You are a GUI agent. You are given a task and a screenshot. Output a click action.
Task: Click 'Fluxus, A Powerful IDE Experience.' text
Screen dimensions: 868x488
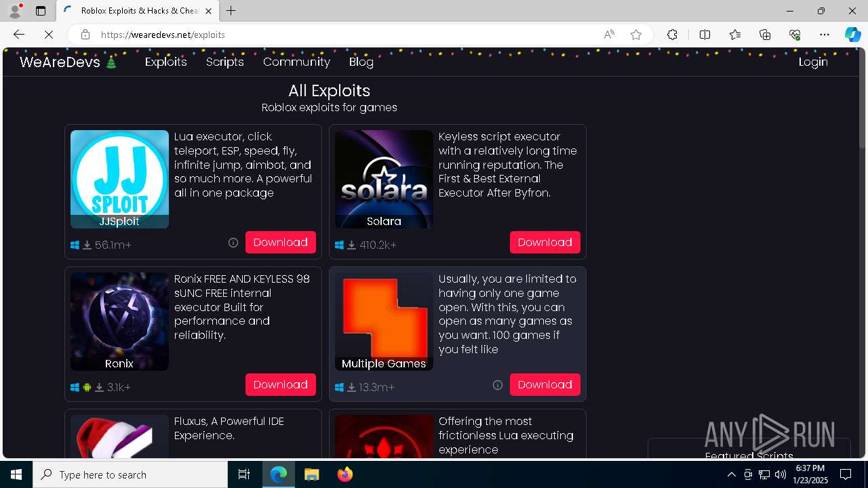(229, 428)
